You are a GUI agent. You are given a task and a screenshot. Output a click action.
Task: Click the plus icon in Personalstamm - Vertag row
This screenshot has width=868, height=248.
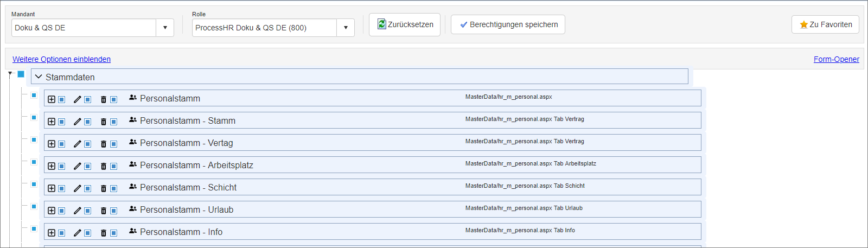(x=52, y=144)
